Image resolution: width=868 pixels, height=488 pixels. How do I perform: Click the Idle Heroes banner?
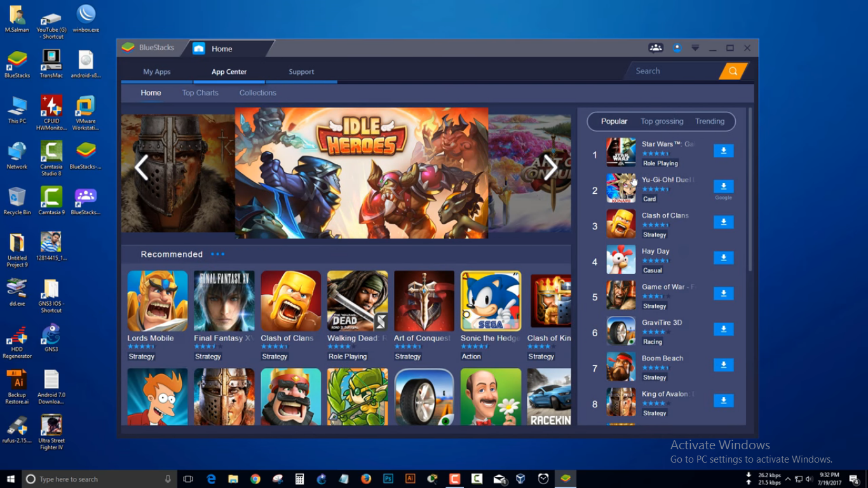point(362,173)
